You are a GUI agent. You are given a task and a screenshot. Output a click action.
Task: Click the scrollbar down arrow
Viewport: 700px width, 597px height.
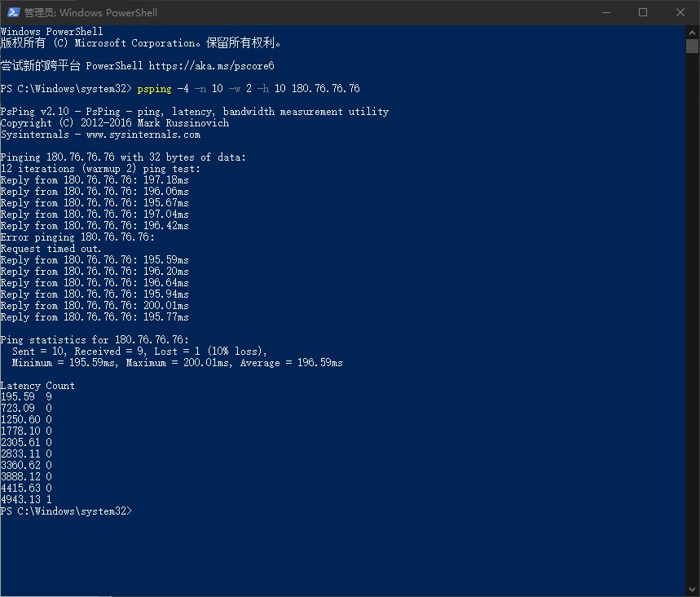(692, 590)
